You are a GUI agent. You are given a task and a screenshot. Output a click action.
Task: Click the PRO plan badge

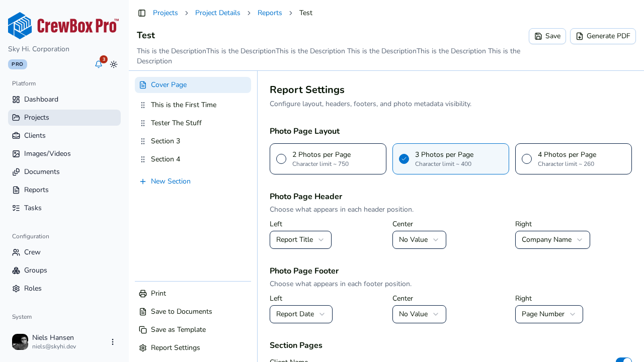(18, 64)
